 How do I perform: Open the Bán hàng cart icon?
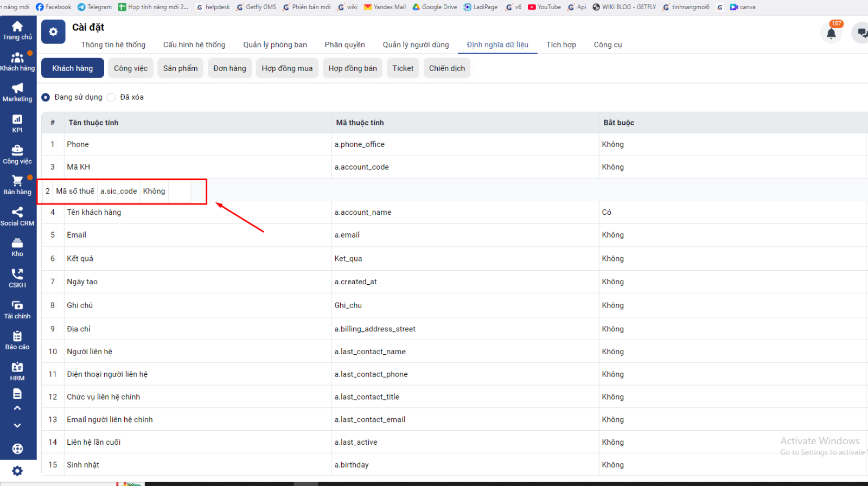point(17,181)
